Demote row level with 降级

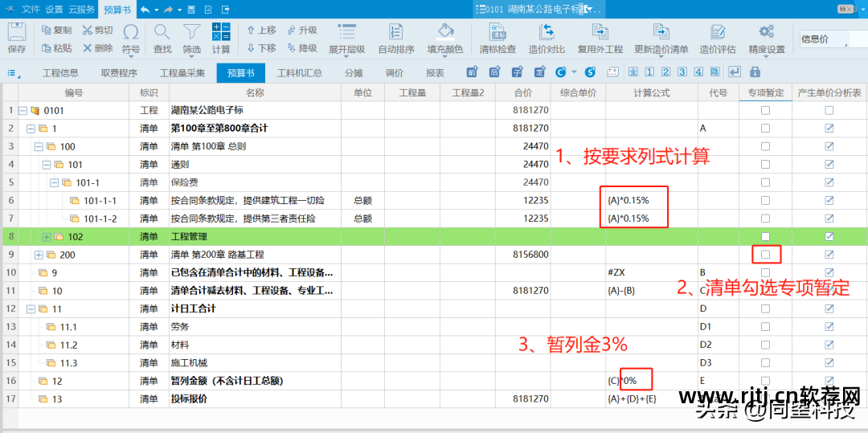point(302,48)
